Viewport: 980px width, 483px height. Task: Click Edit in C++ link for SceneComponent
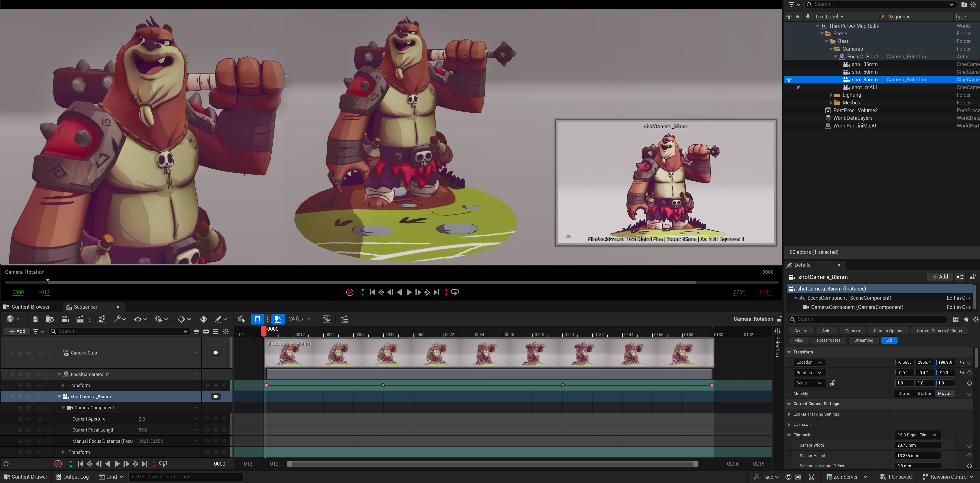coord(959,298)
